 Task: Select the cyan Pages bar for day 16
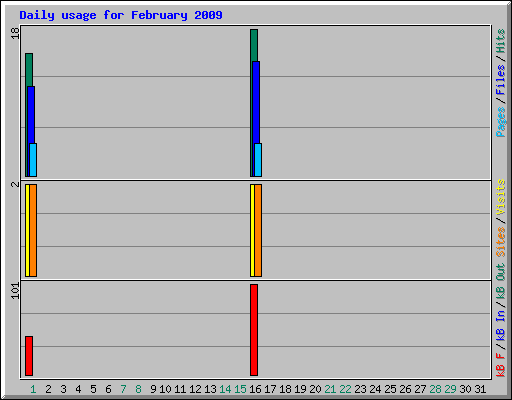point(258,160)
